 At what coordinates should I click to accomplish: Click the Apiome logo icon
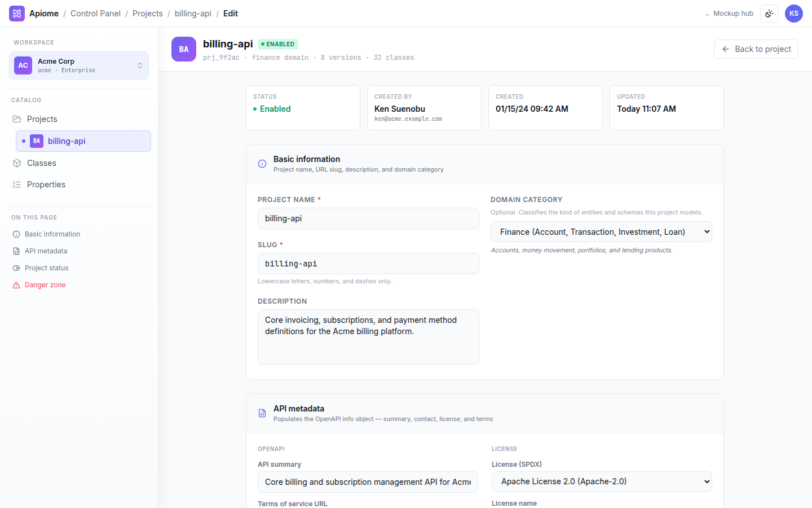tap(17, 14)
